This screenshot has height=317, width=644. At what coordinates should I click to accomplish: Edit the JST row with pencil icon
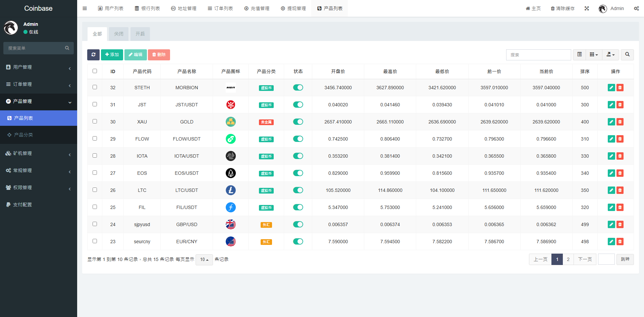click(x=611, y=105)
